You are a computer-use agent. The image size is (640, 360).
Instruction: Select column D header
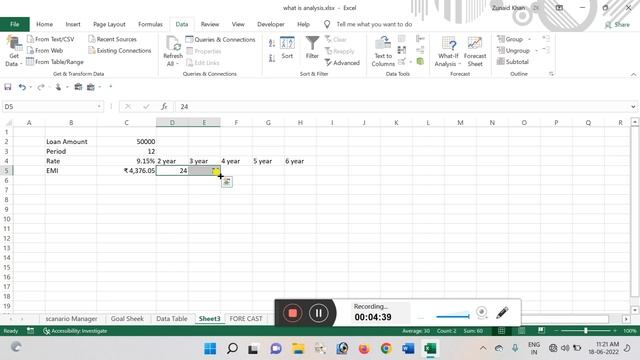click(172, 122)
